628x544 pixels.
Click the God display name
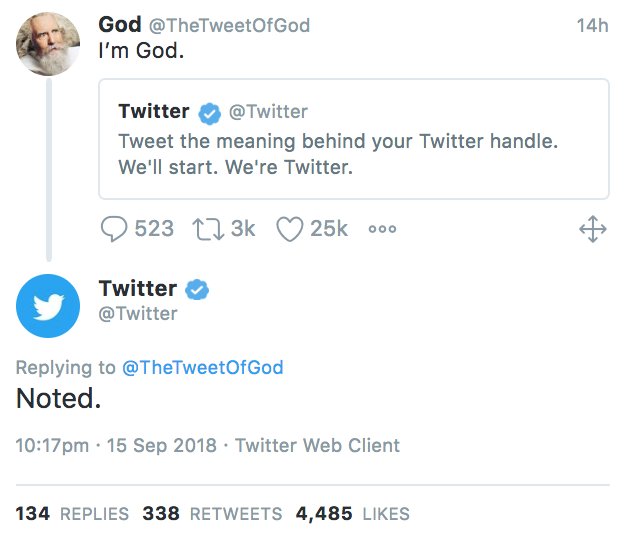click(x=120, y=25)
